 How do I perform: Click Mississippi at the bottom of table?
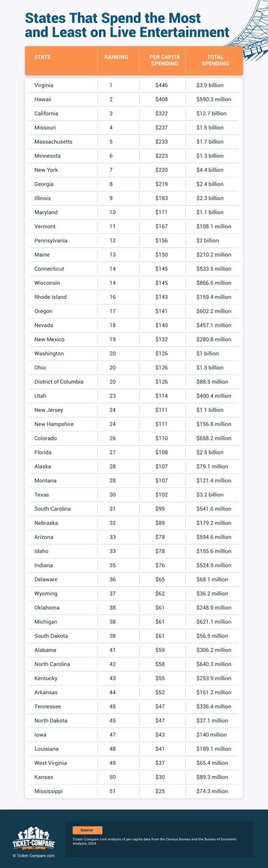49,791
